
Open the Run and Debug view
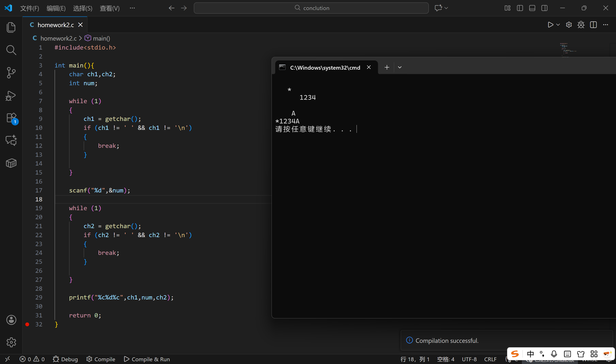coord(11,95)
